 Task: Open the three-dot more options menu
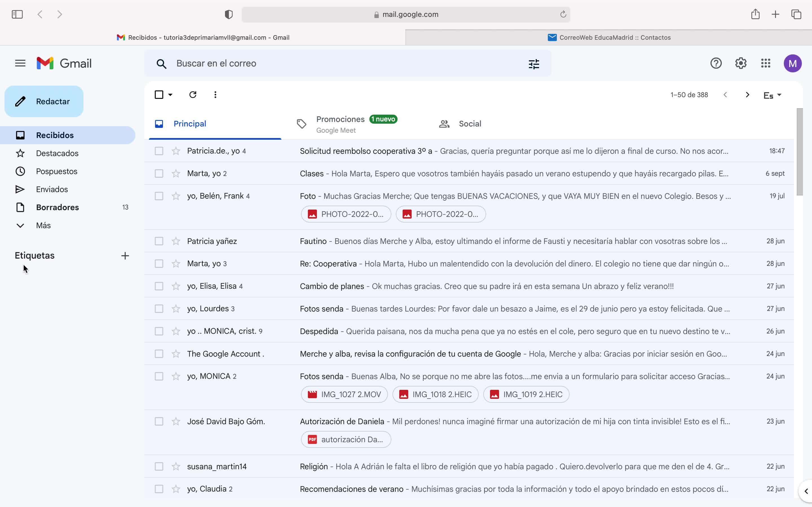(215, 95)
